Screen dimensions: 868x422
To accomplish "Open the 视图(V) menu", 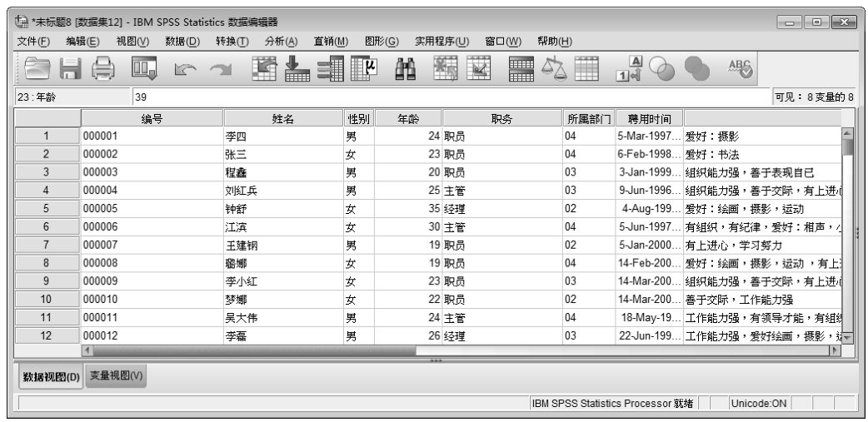I will coord(132,42).
